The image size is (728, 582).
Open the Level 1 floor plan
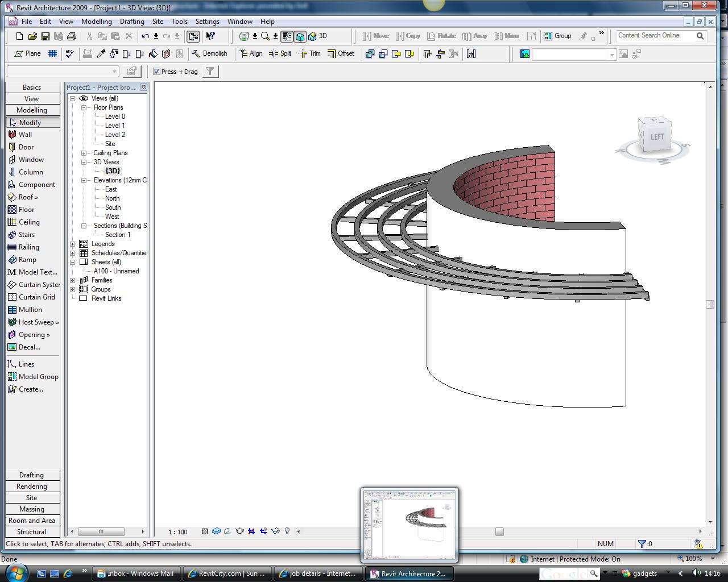115,126
